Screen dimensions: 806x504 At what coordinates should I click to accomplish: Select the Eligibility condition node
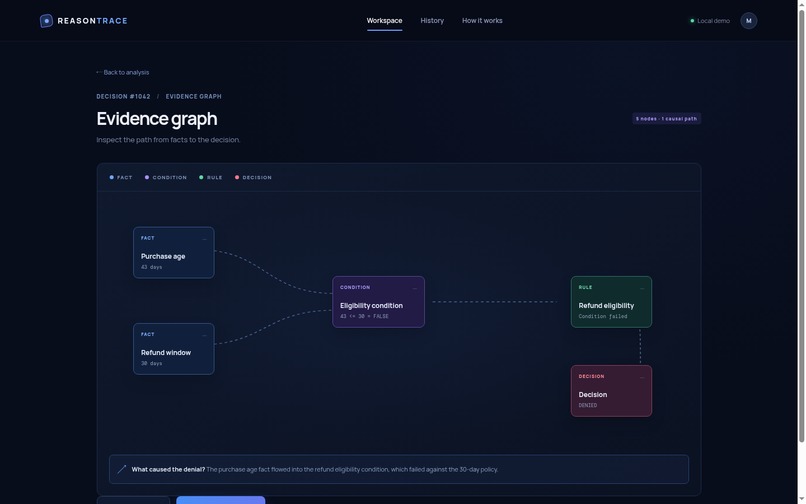click(378, 302)
